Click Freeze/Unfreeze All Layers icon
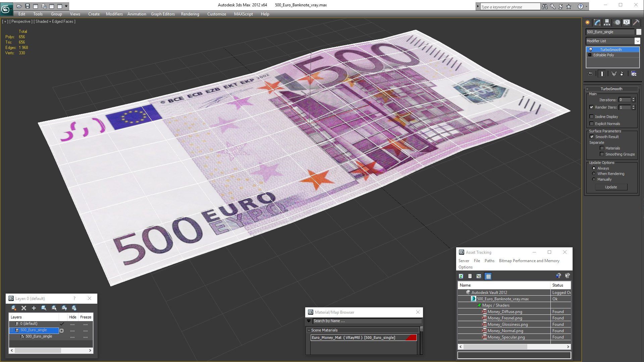 point(74,308)
